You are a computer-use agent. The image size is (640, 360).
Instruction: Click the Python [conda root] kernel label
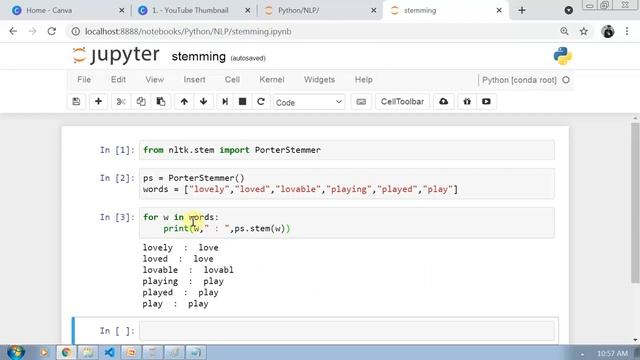point(519,80)
